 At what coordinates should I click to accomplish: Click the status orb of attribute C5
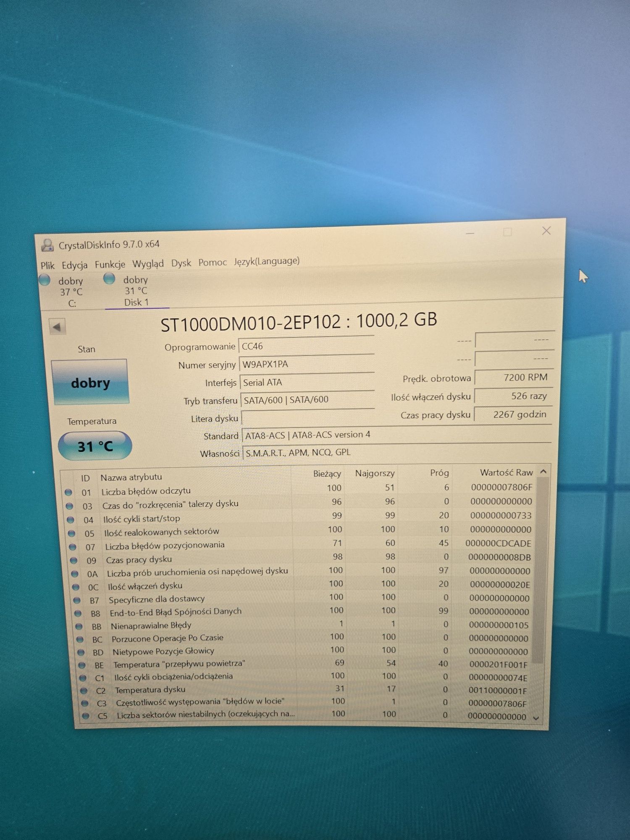(x=86, y=716)
